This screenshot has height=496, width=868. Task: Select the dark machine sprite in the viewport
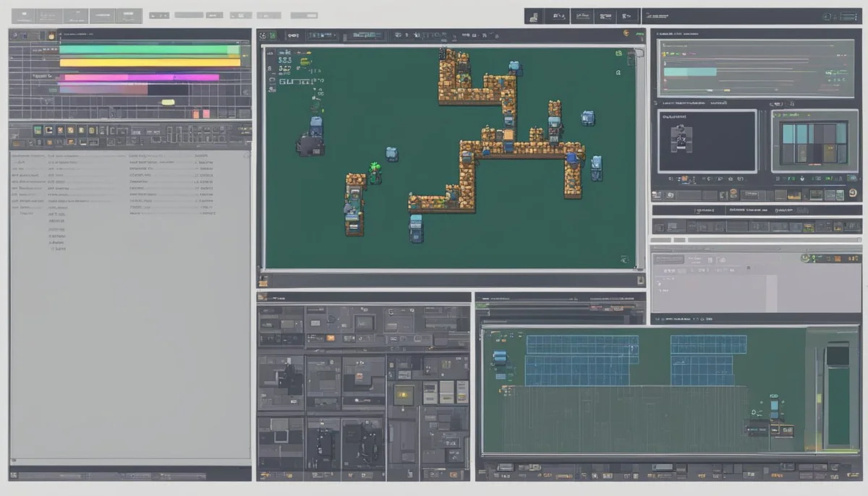(x=310, y=145)
